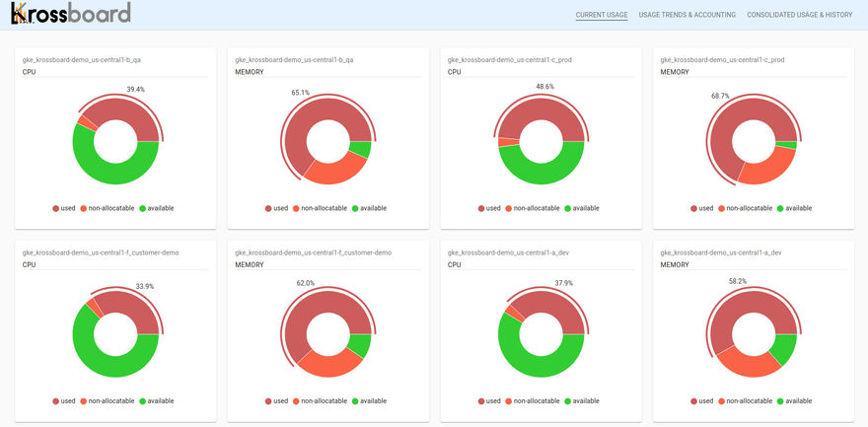Image resolution: width=868 pixels, height=427 pixels.
Task: Toggle 'used' legend in b_qa CPU chart
Action: tap(64, 208)
